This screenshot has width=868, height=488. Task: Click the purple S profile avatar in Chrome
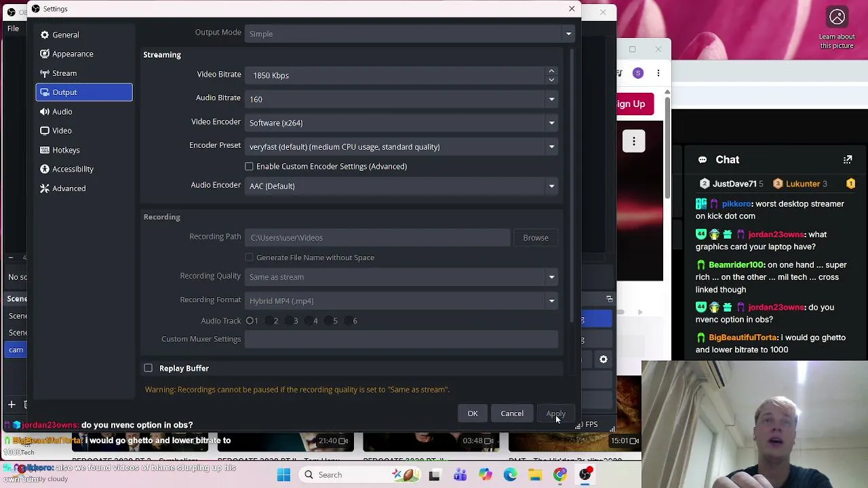tap(638, 73)
